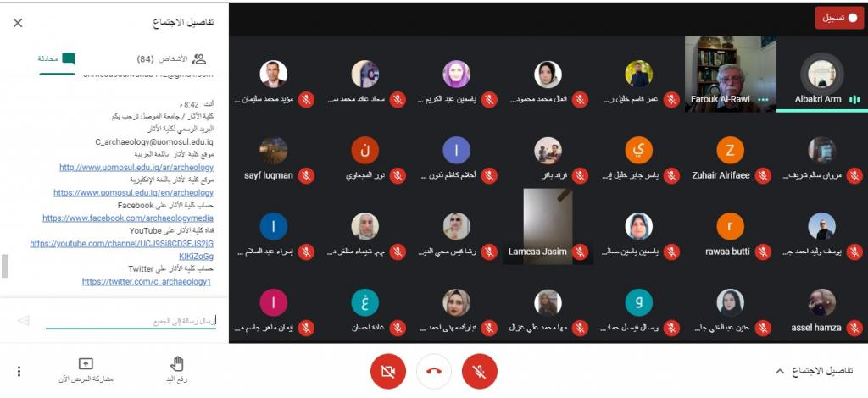Open Farouk Al-Rawi tile three-dot options
868x398 pixels.
[x=764, y=100]
